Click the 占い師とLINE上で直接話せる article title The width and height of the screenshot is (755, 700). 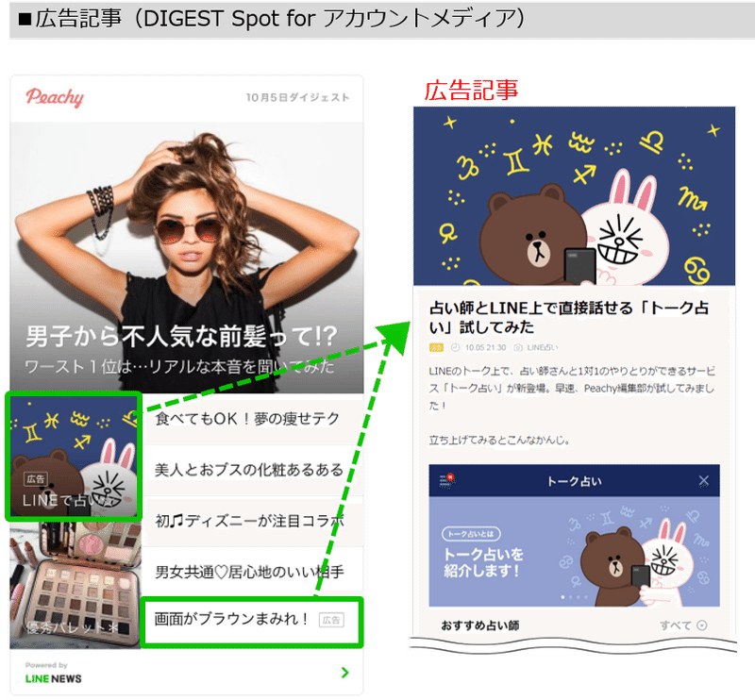(568, 318)
